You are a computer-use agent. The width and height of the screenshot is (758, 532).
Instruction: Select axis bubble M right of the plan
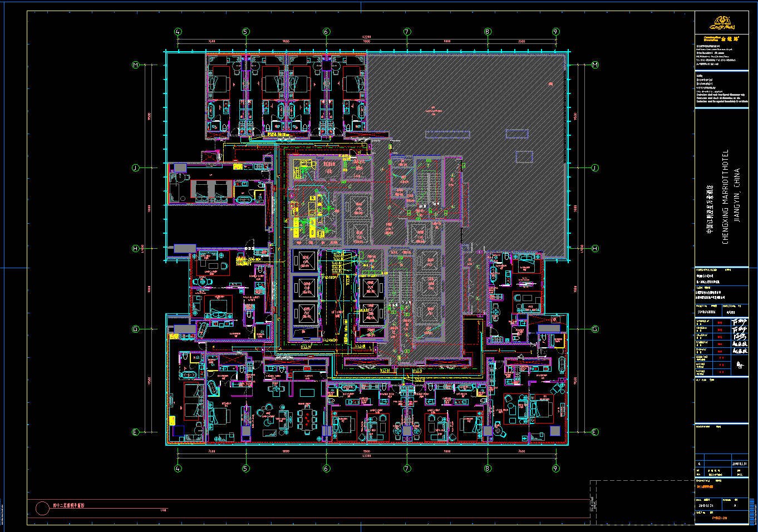pyautogui.click(x=595, y=65)
